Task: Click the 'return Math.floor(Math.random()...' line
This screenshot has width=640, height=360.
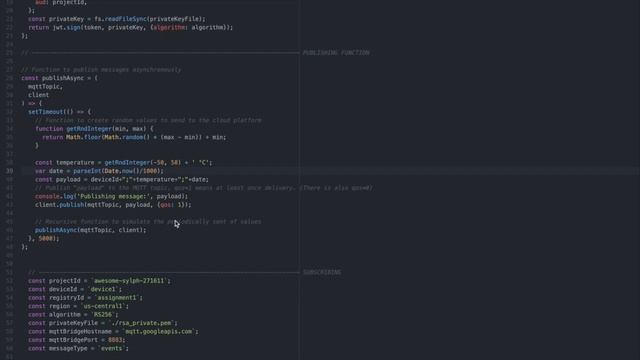Action: pos(134,137)
